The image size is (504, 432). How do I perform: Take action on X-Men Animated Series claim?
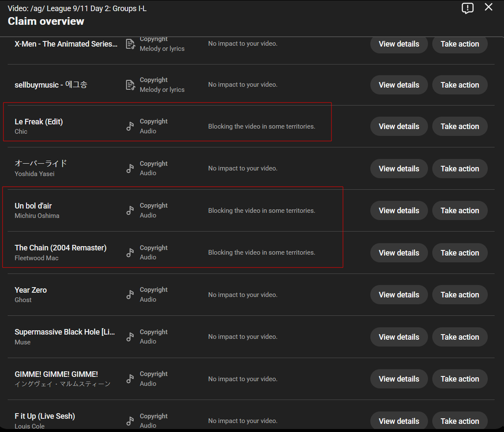click(x=460, y=44)
